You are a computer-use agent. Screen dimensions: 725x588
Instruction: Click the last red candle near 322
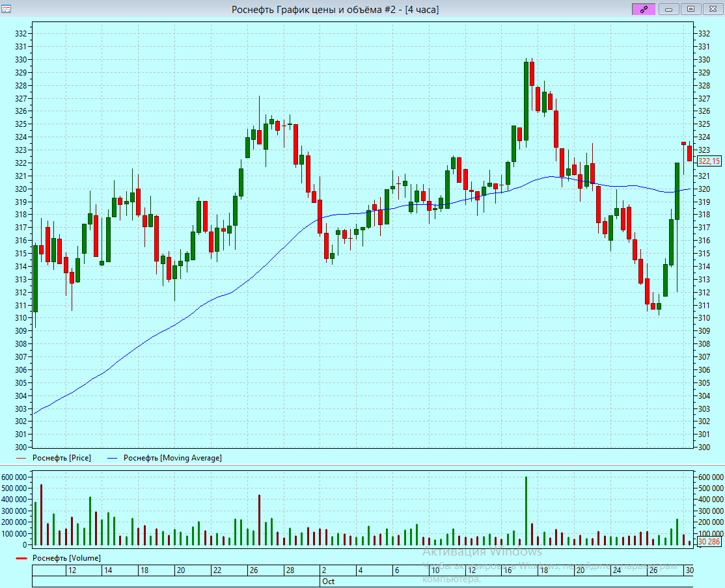coord(689,153)
